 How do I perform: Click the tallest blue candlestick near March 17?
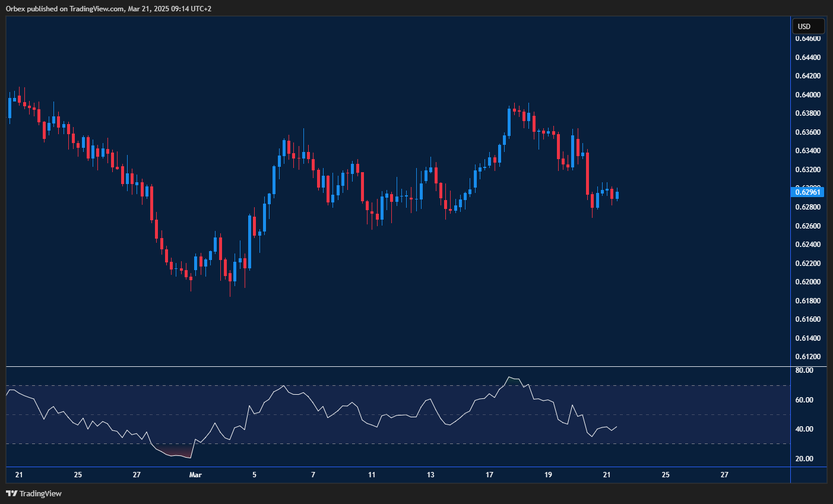[x=509, y=122]
